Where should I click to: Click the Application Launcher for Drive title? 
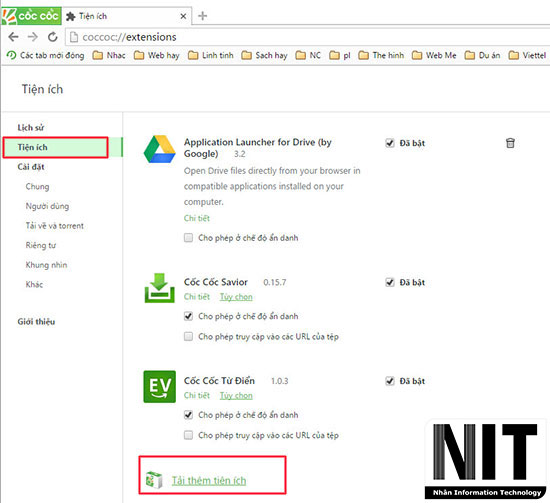[x=257, y=148]
